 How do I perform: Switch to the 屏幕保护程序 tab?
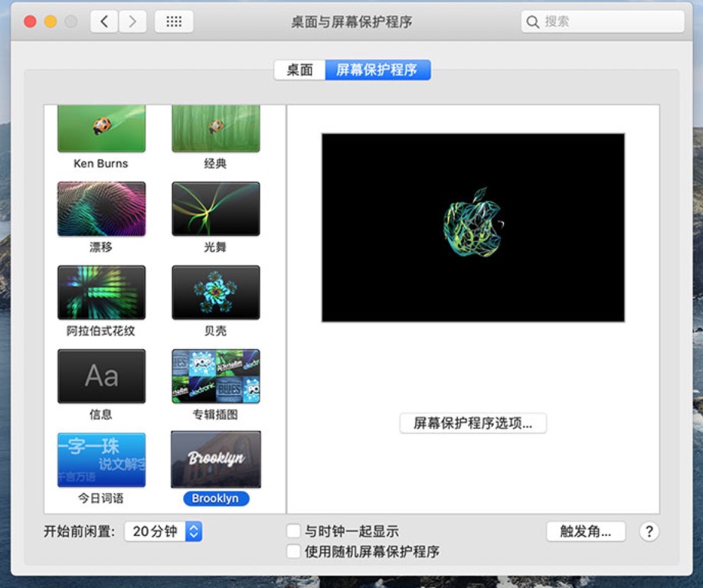click(378, 70)
